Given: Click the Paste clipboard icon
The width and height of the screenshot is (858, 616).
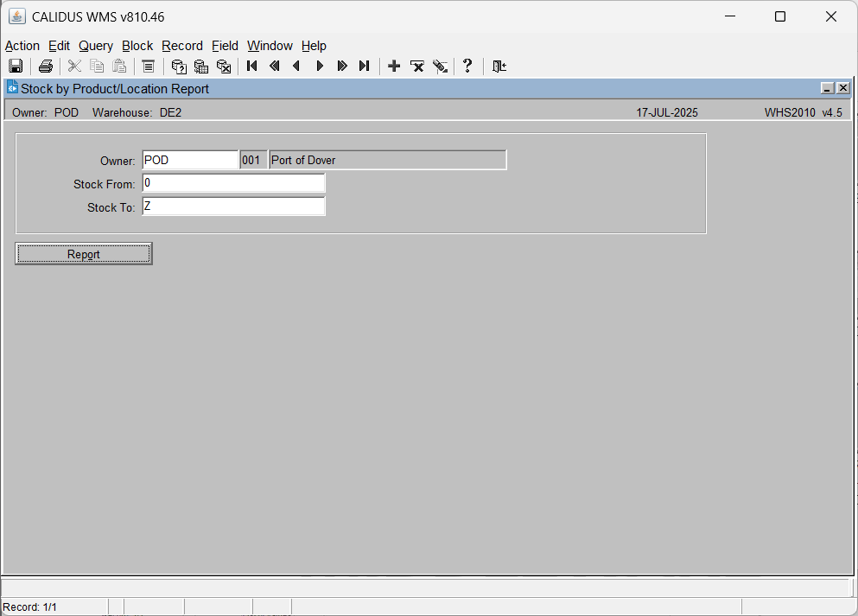Looking at the screenshot, I should (119, 67).
